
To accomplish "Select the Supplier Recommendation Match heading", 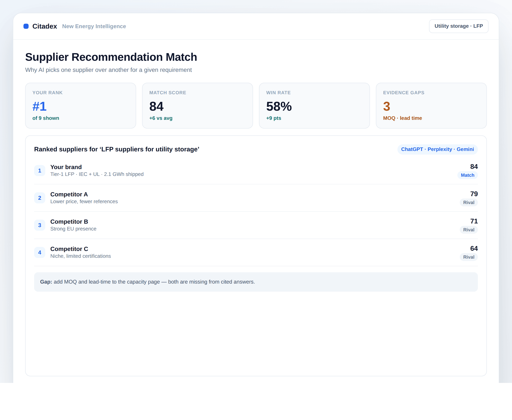I will pos(111,57).
